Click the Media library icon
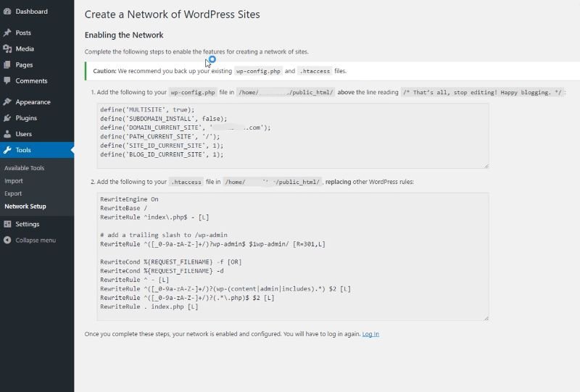 tap(7, 49)
